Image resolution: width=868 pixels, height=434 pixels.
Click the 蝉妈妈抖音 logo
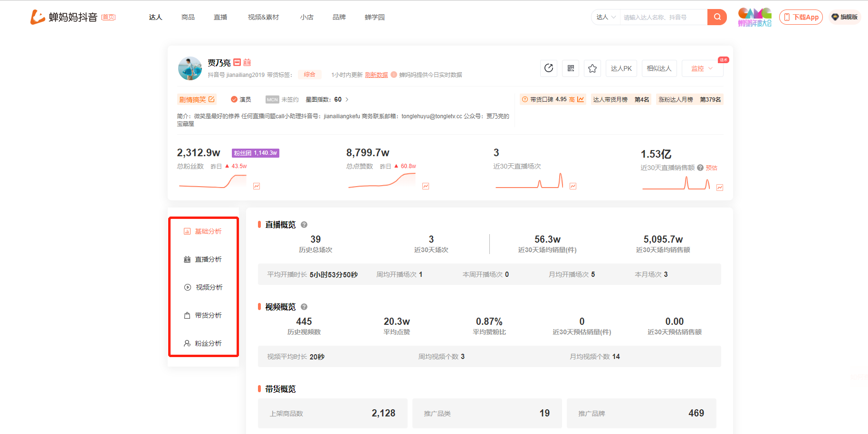[x=64, y=17]
